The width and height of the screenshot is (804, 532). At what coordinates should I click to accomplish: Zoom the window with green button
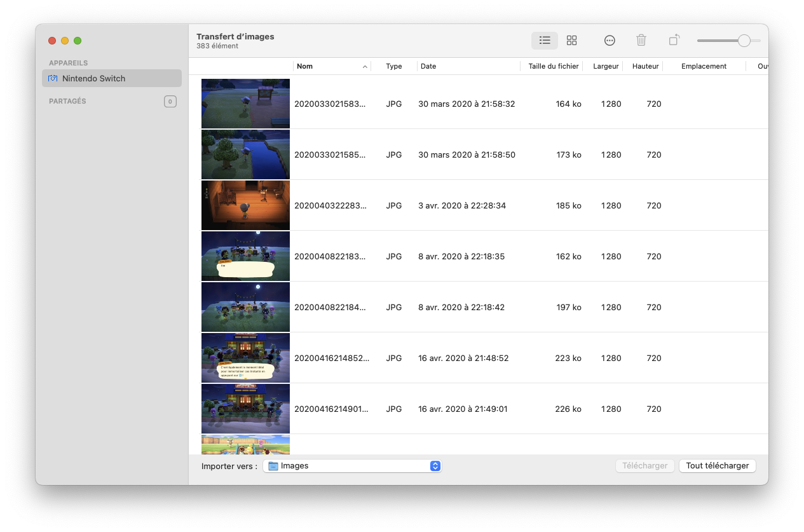tap(78, 41)
